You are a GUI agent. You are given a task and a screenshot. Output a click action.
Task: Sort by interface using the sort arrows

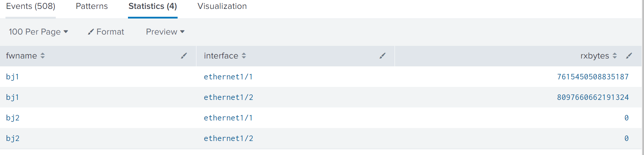[244, 56]
